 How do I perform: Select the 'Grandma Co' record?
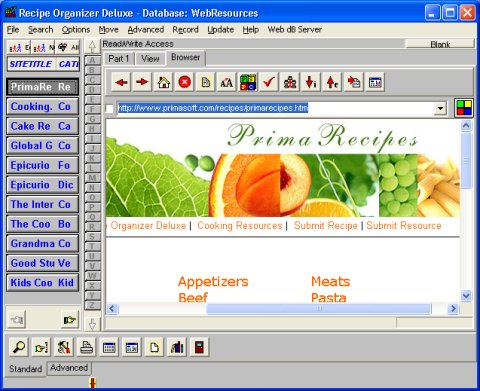point(42,244)
